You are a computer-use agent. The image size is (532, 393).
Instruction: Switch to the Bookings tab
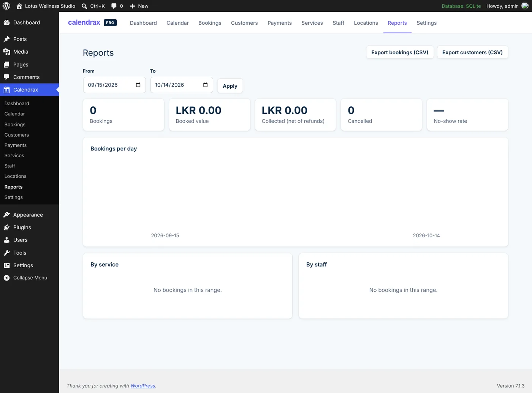tap(210, 23)
